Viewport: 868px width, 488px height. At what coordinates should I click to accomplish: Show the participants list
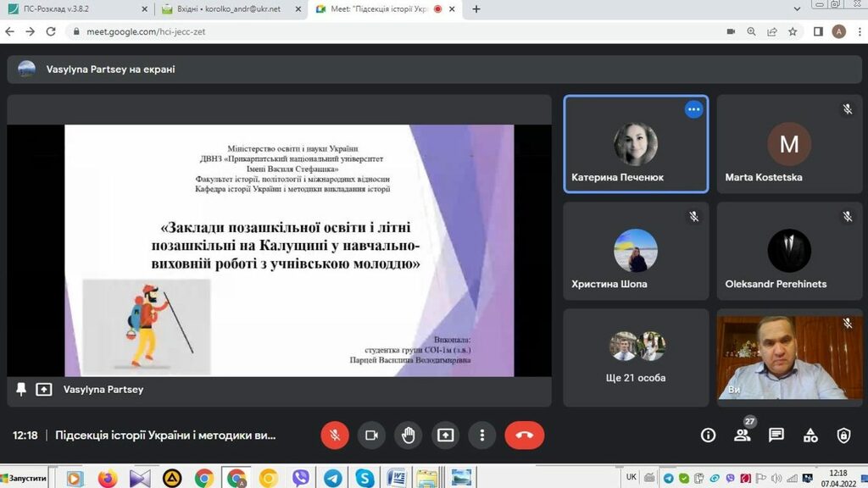pos(743,435)
